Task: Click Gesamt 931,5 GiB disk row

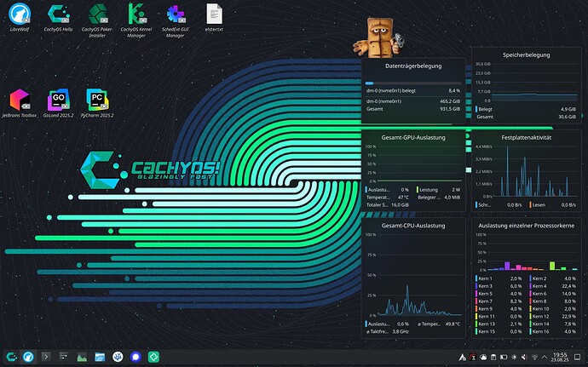Action: [413, 109]
